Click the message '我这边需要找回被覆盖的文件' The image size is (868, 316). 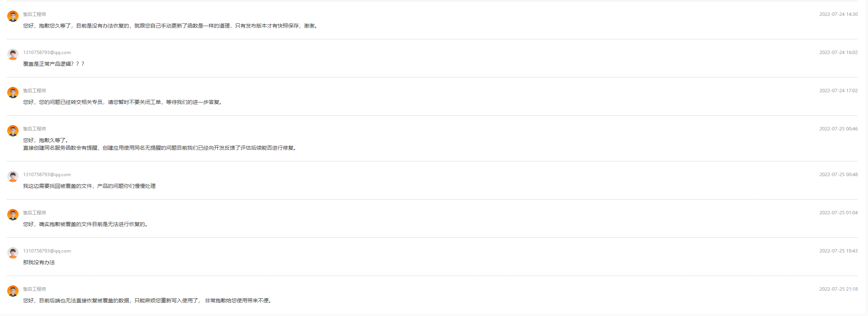click(89, 186)
